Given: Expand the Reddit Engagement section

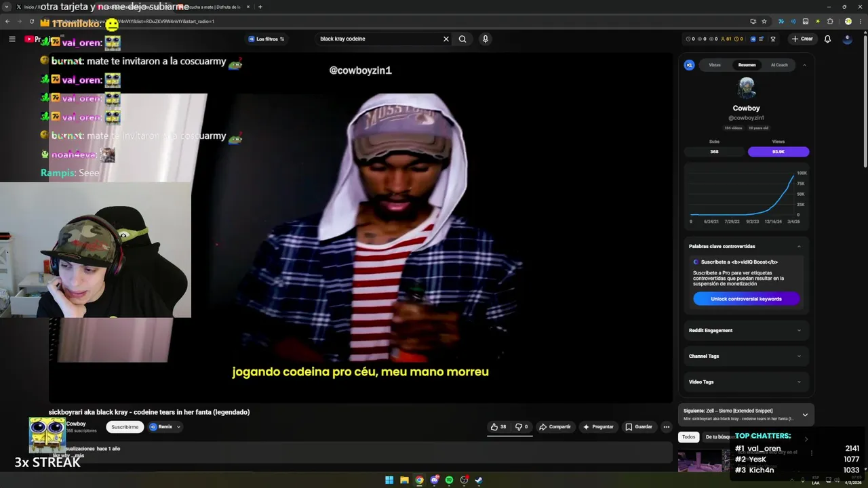Looking at the screenshot, I should 746,330.
